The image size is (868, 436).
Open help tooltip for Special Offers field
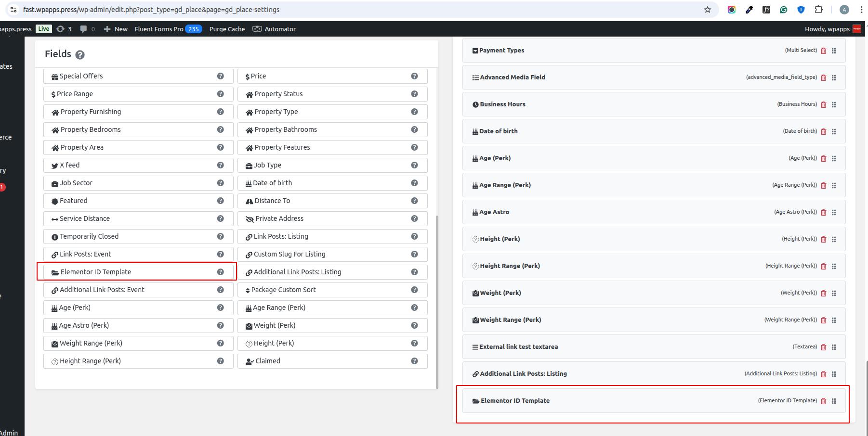[220, 76]
